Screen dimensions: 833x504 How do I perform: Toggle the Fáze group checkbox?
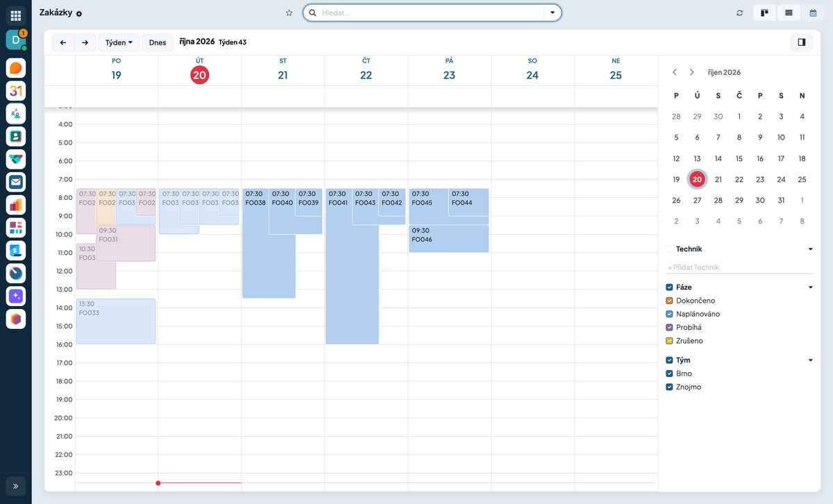coord(669,287)
